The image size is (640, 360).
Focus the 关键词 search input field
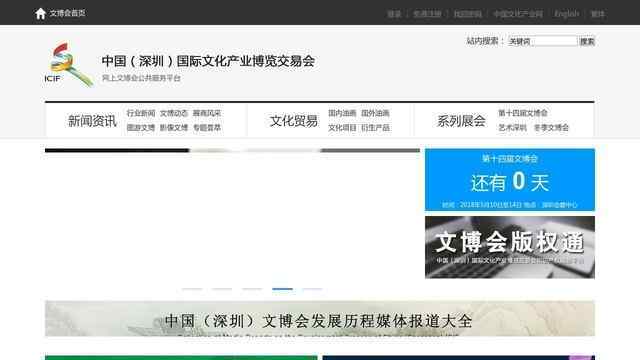pos(542,41)
